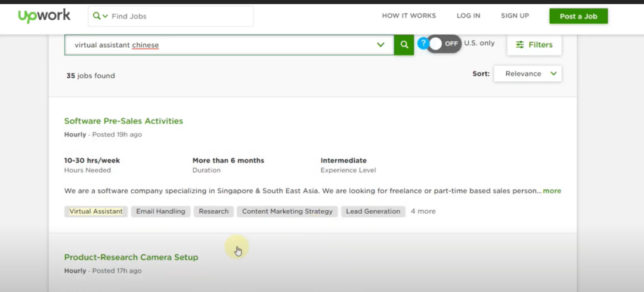The width and height of the screenshot is (644, 292).
Task: Click the 'More than 6 months' duration
Action: click(228, 161)
